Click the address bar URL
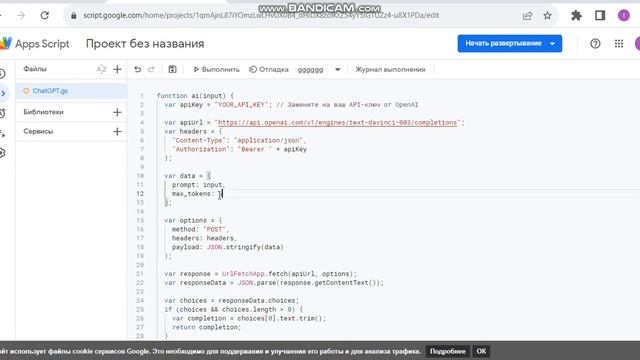 coord(261,16)
